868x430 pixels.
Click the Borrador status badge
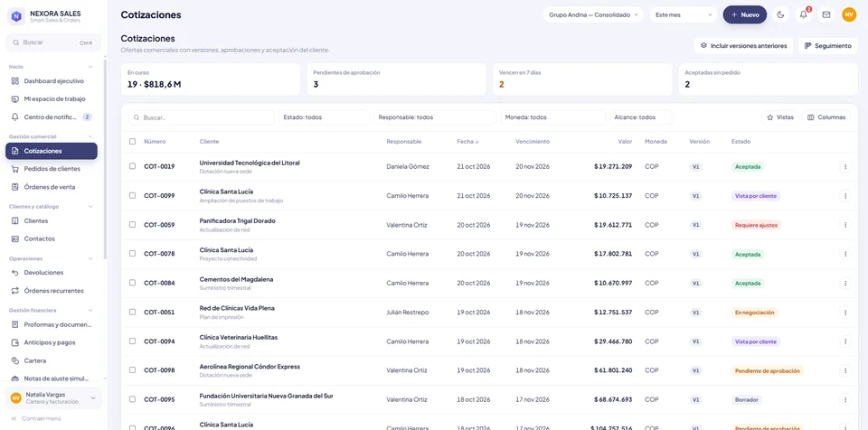pos(746,399)
